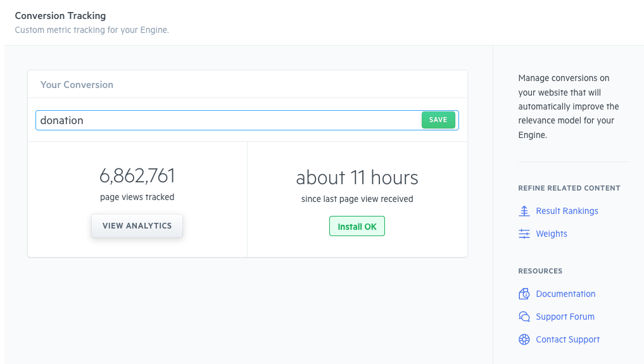644x364 pixels.
Task: Open the Contact Support link
Action: pyautogui.click(x=567, y=339)
